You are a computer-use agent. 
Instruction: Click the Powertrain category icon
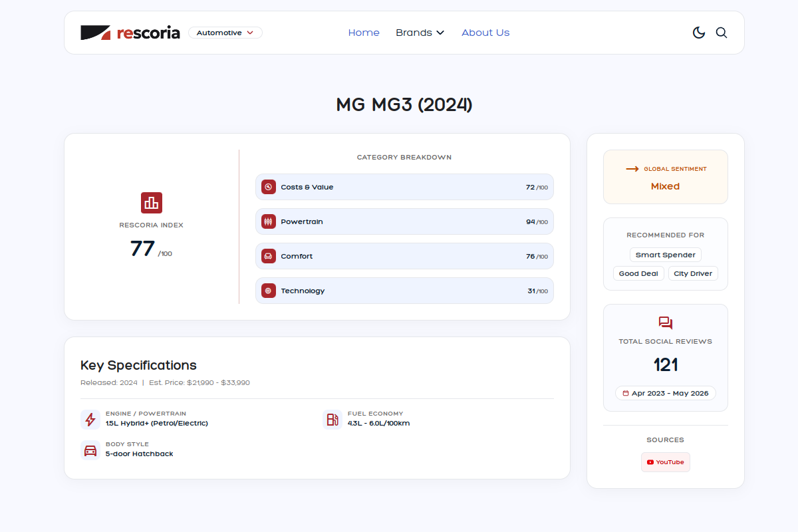(269, 221)
